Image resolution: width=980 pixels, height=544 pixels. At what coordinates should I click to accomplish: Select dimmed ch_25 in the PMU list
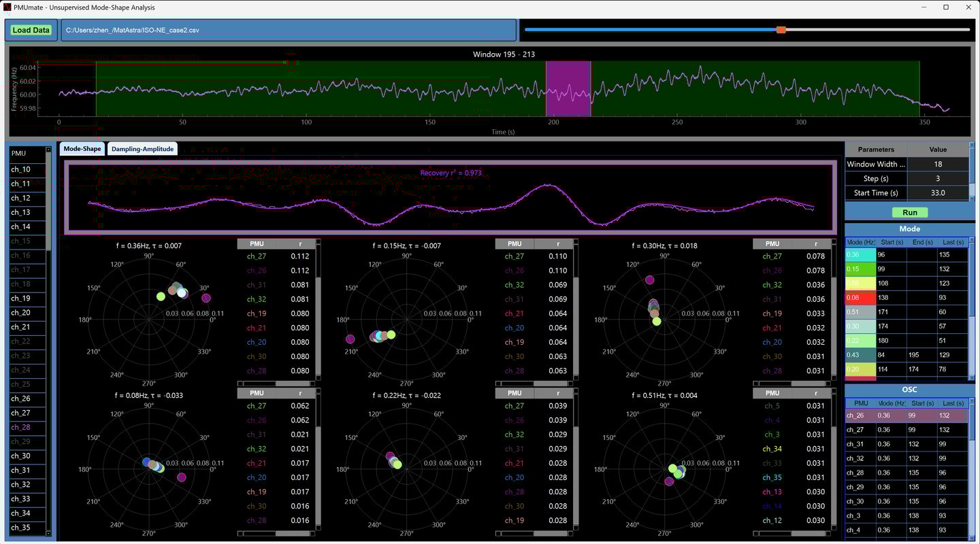tap(27, 384)
